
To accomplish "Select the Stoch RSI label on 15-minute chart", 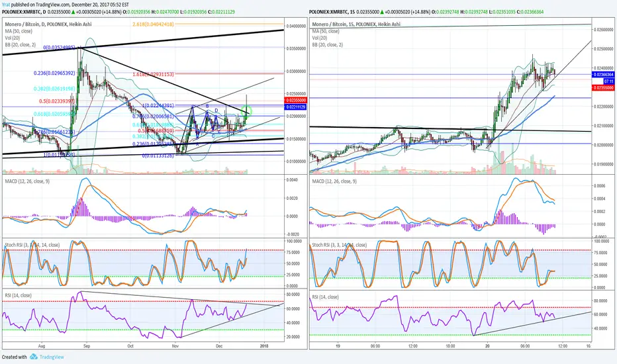I will click(x=339, y=245).
